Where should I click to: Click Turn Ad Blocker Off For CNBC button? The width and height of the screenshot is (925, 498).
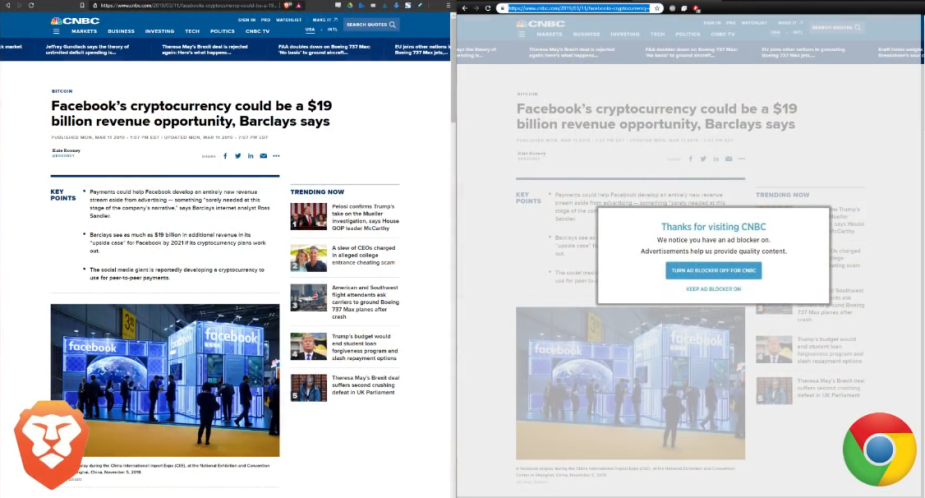click(x=713, y=270)
